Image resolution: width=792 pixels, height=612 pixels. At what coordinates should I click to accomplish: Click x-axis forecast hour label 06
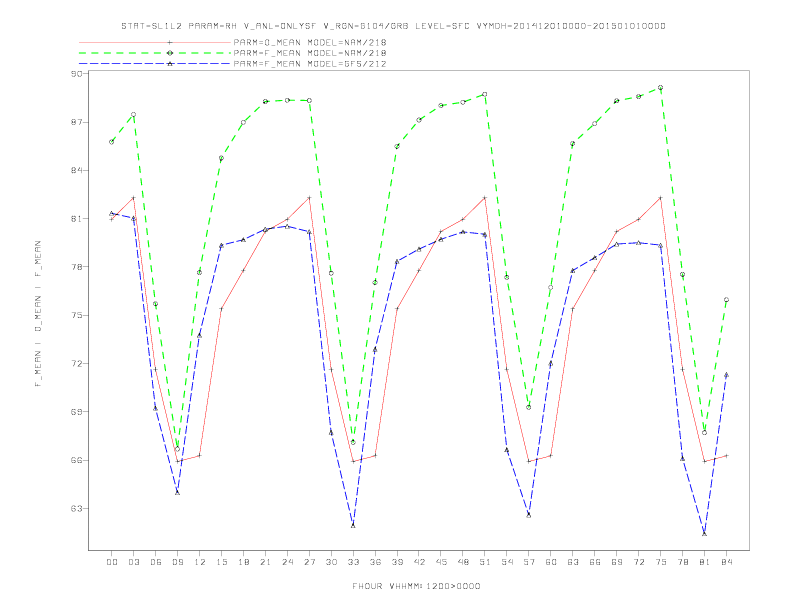point(156,562)
